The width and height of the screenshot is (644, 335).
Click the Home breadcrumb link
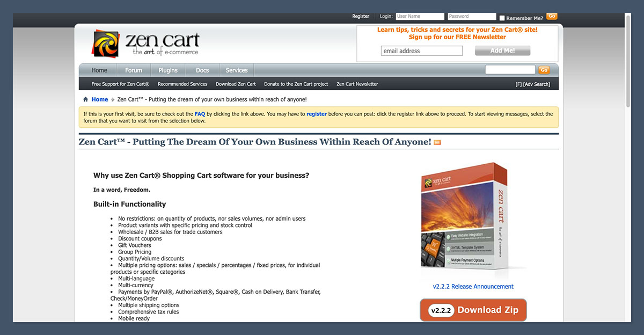pos(100,99)
